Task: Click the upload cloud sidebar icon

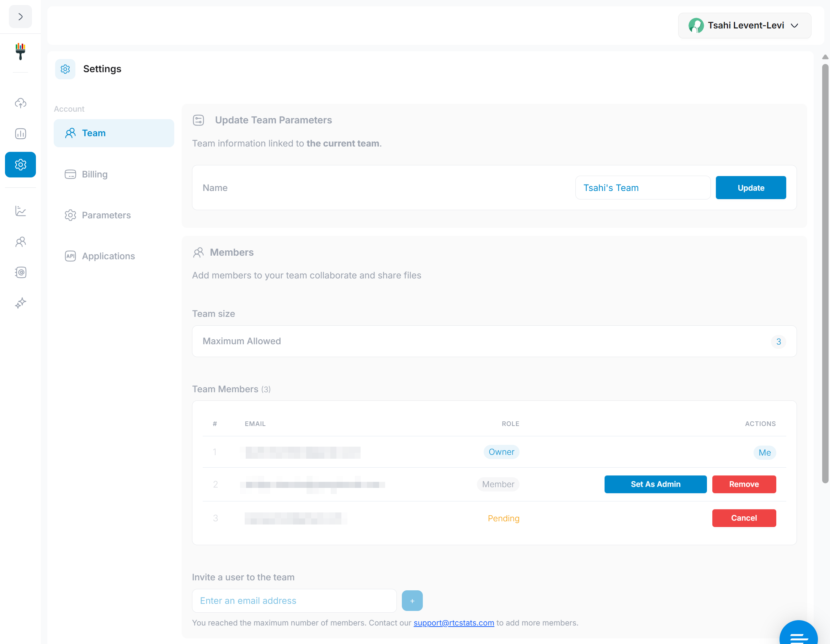Action: (x=21, y=103)
